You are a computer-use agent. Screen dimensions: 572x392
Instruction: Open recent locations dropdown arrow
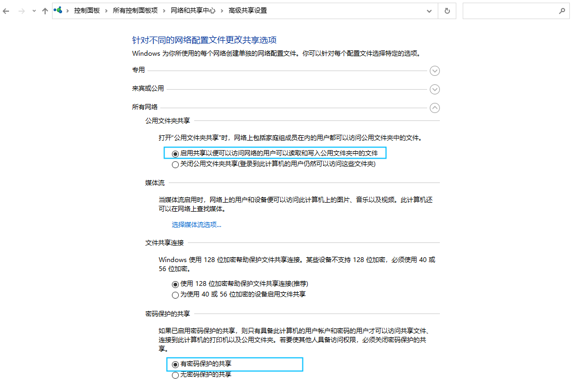[34, 11]
